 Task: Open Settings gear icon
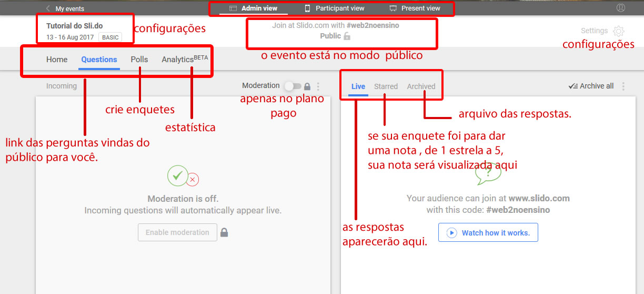(x=619, y=31)
